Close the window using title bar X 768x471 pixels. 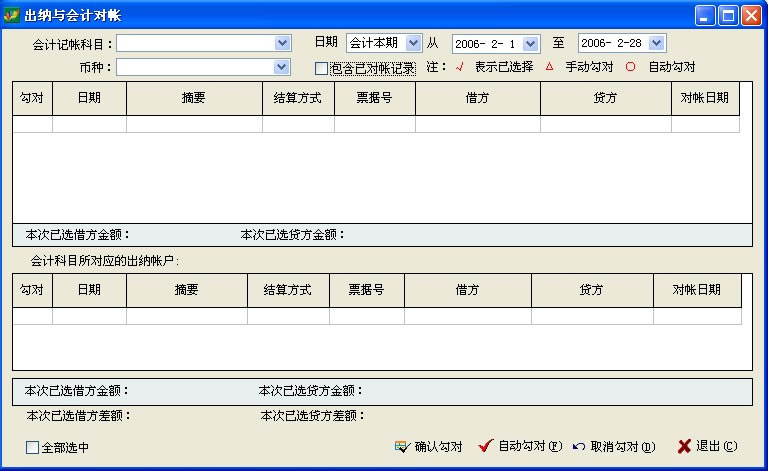[750, 15]
